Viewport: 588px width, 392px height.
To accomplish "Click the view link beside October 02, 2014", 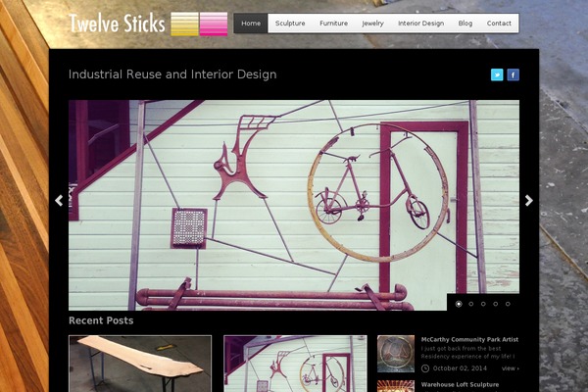I will [511, 368].
